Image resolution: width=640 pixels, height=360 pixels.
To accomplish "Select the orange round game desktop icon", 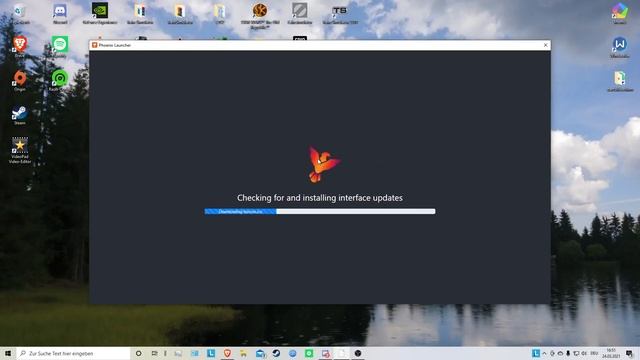I will pos(260,15).
